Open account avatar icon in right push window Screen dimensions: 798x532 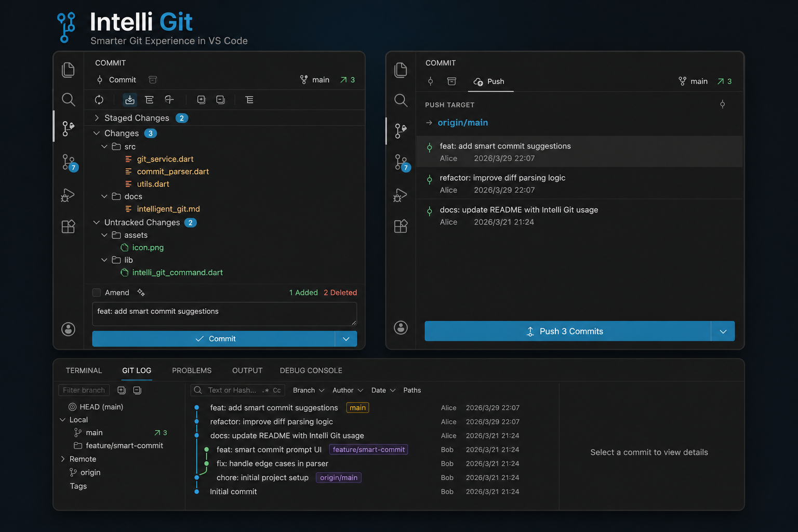point(401,327)
